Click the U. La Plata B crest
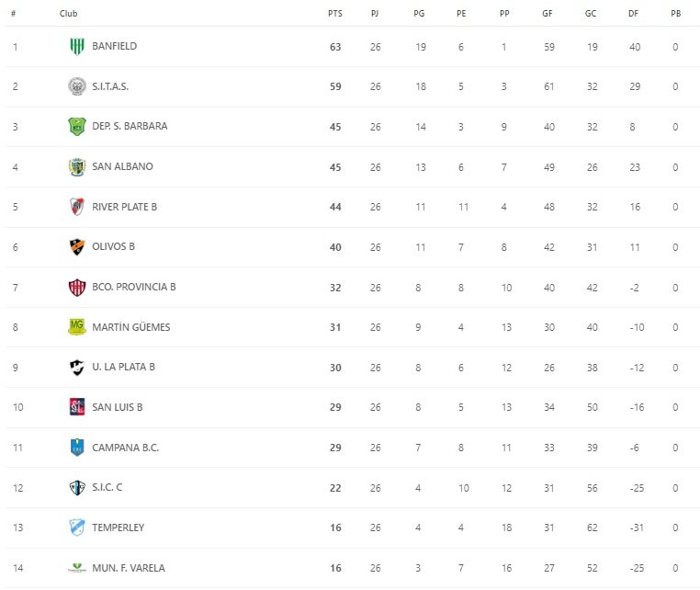This screenshot has width=700, height=590. (x=77, y=367)
